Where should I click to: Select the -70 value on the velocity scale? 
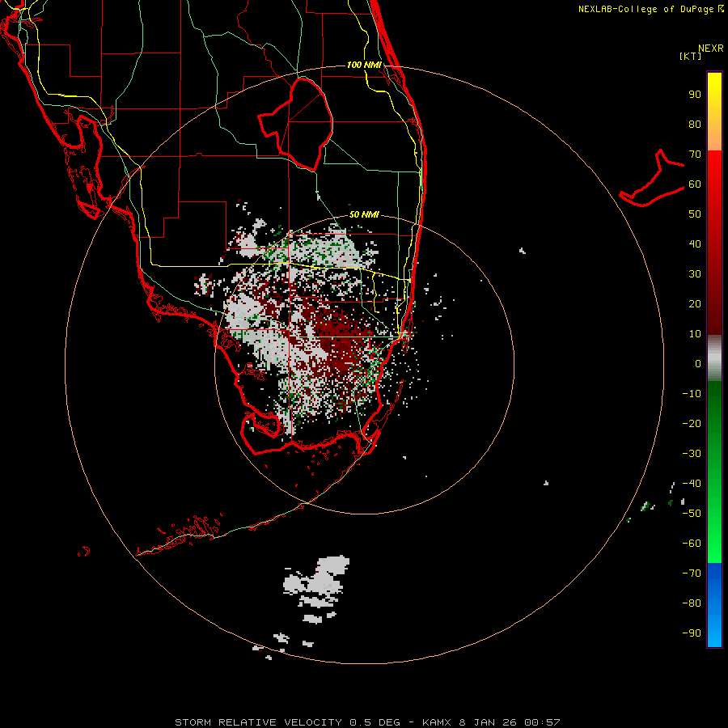692,573
